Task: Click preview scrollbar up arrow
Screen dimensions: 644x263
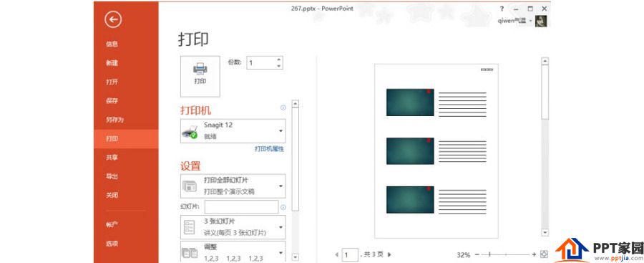Action: click(545, 62)
